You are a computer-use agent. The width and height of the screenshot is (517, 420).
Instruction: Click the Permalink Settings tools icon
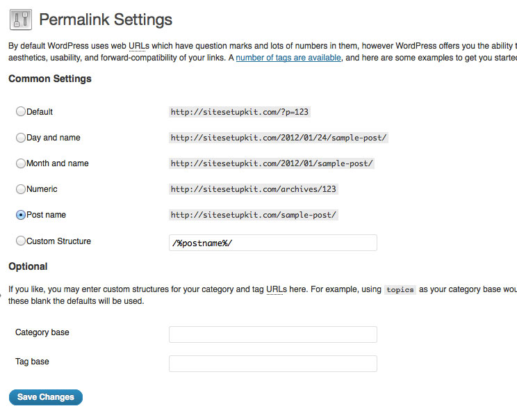pyautogui.click(x=21, y=19)
